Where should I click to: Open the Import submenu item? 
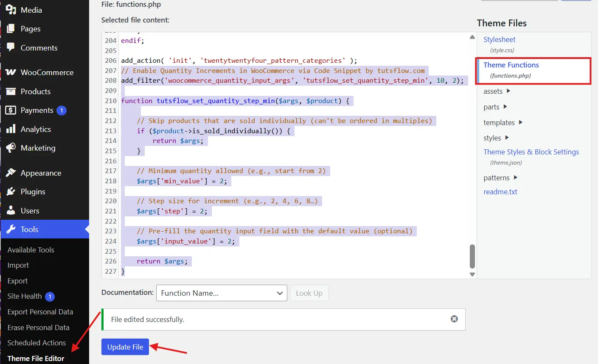[x=18, y=265]
